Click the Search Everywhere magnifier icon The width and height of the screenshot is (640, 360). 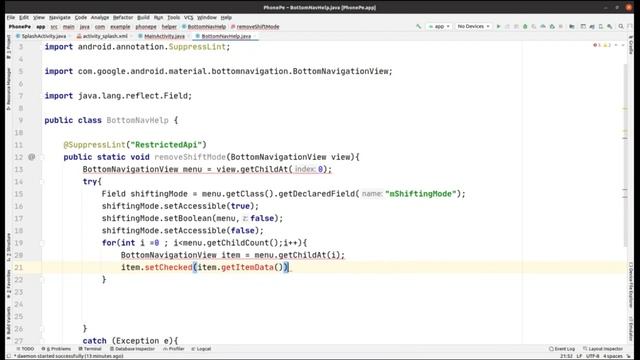click(x=621, y=27)
